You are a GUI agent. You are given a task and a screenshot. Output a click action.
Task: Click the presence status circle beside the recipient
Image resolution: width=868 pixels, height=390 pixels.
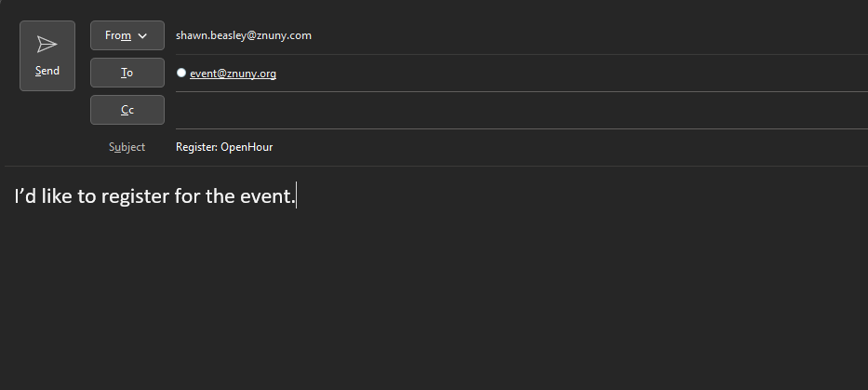click(181, 74)
